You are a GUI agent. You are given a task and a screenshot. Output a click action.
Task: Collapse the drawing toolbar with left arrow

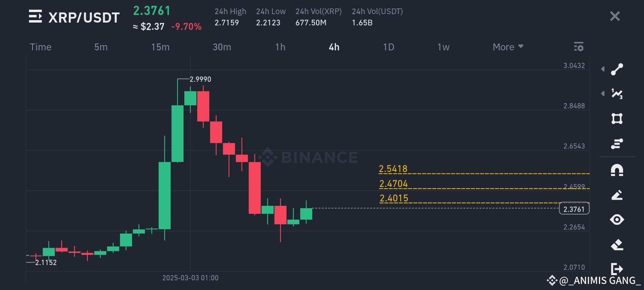(603, 69)
